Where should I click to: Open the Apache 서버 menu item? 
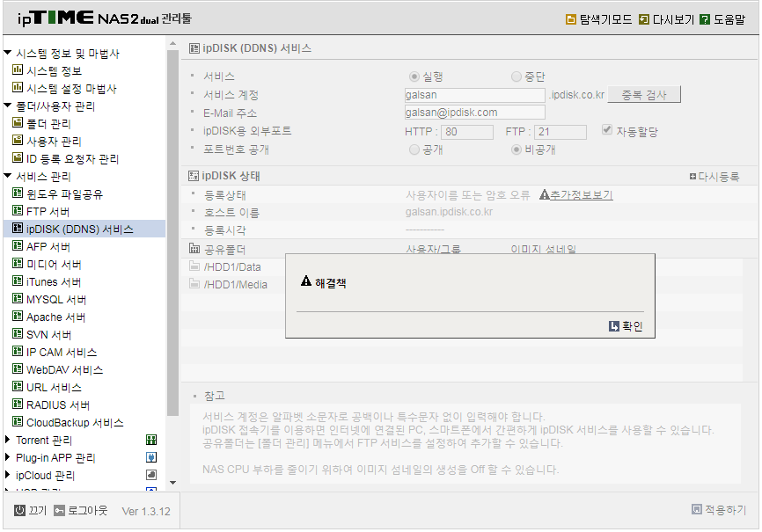(x=56, y=317)
